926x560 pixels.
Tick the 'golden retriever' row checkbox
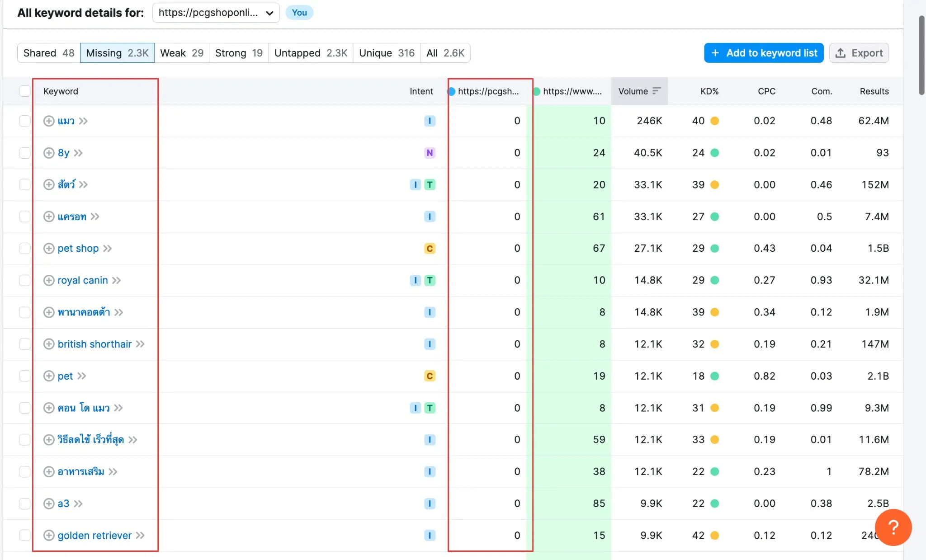pos(24,535)
